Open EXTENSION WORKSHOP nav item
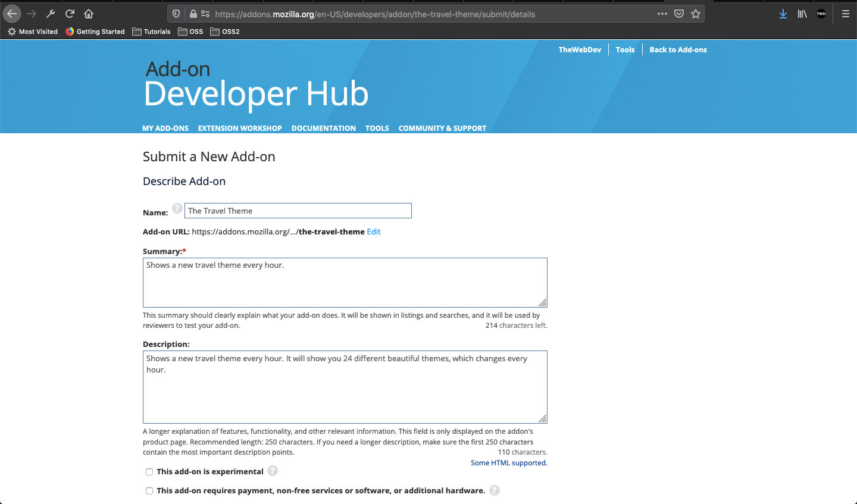This screenshot has height=504, width=857. pos(240,128)
